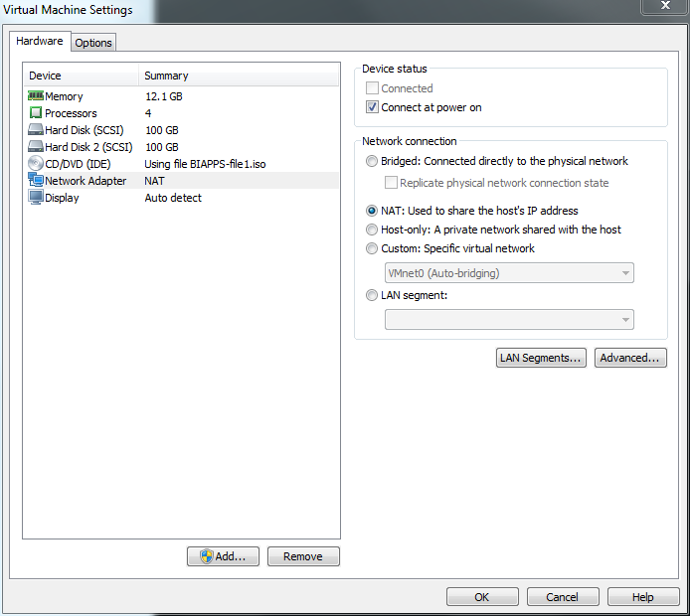
Task: Select the Display row label
Action: click(62, 198)
